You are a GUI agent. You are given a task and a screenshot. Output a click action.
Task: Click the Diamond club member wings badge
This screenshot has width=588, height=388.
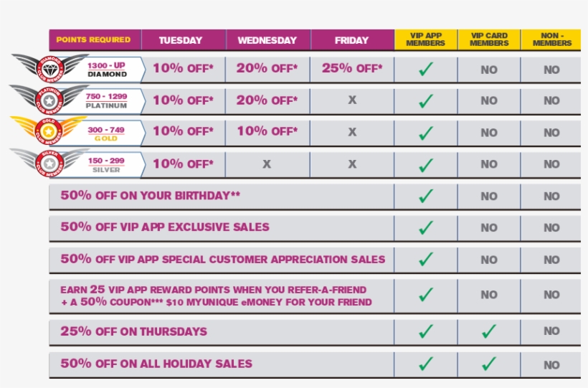[49, 69]
